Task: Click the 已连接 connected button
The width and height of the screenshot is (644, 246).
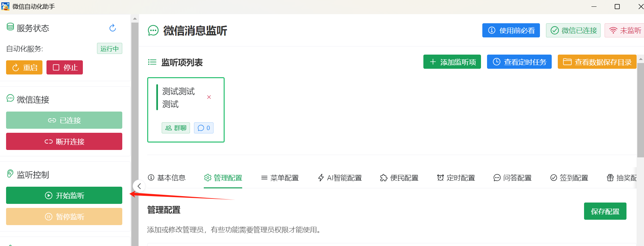Action: [x=64, y=120]
